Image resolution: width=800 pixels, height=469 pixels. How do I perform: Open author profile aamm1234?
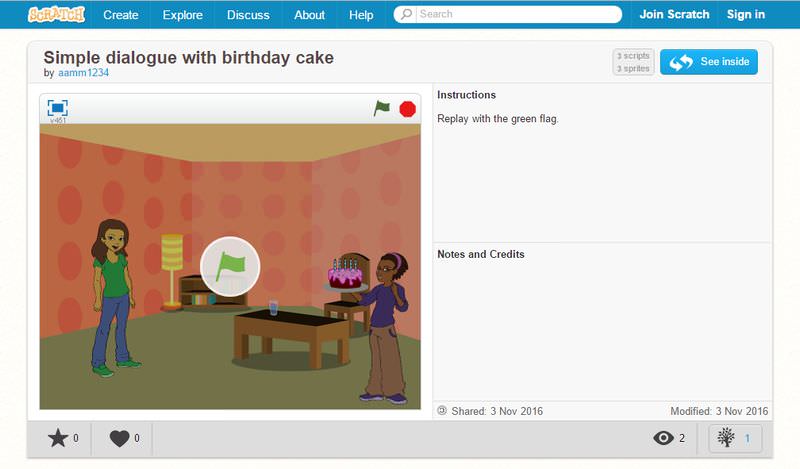[x=83, y=72]
